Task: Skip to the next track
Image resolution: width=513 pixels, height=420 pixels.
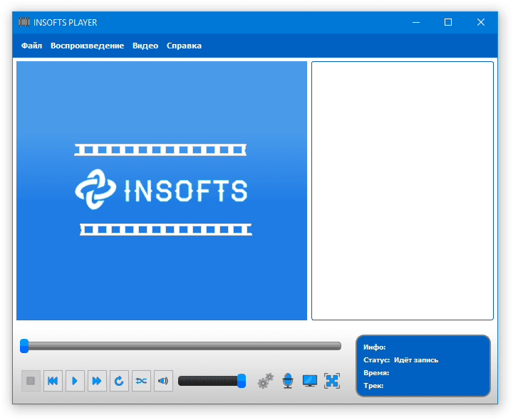Action: [97, 381]
